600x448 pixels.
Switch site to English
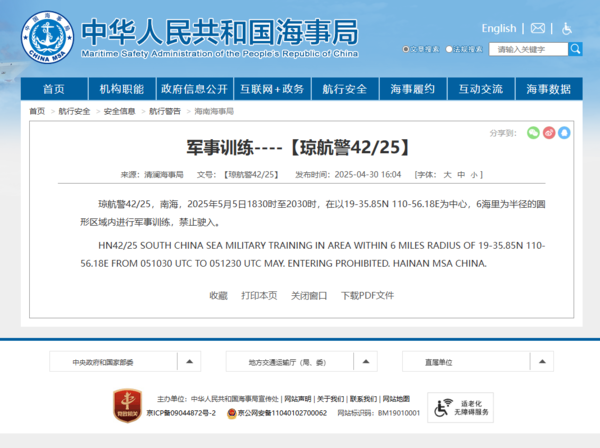click(499, 28)
